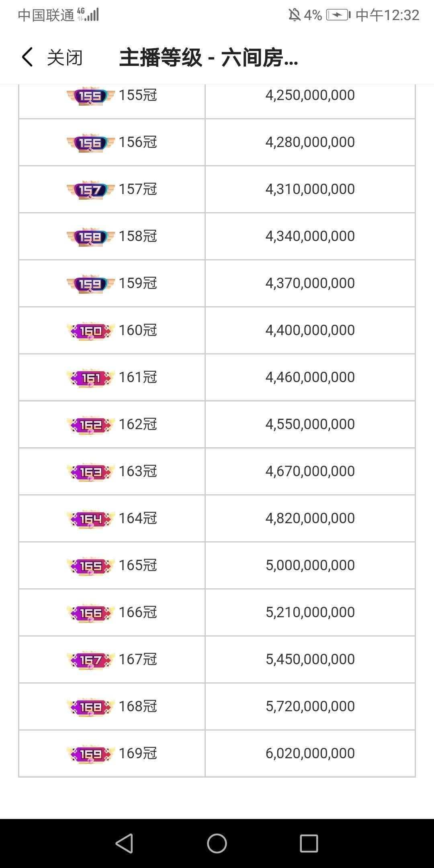
Task: Tap the level 159 crown badge
Action: [x=91, y=284]
